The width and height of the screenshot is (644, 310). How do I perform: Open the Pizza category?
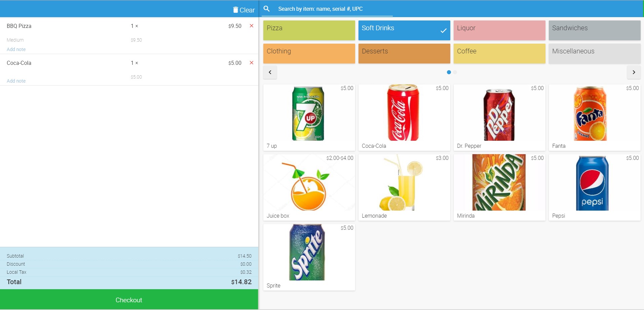coord(309,30)
